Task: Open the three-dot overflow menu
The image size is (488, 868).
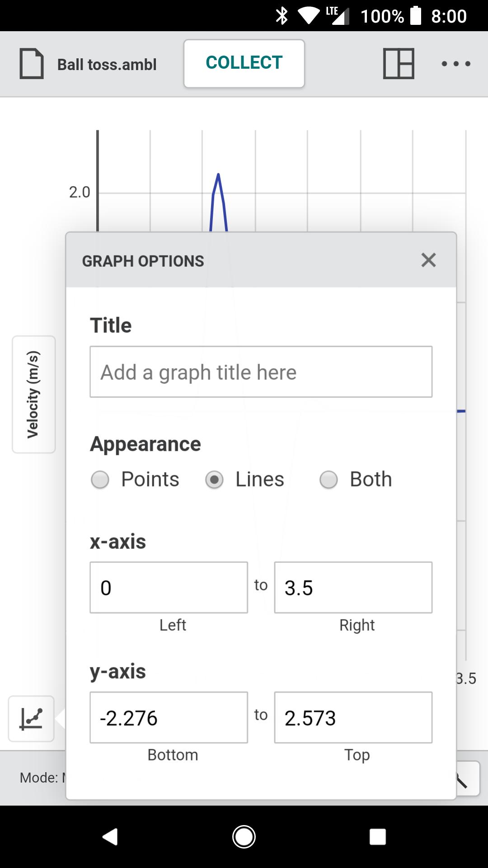Action: click(456, 64)
